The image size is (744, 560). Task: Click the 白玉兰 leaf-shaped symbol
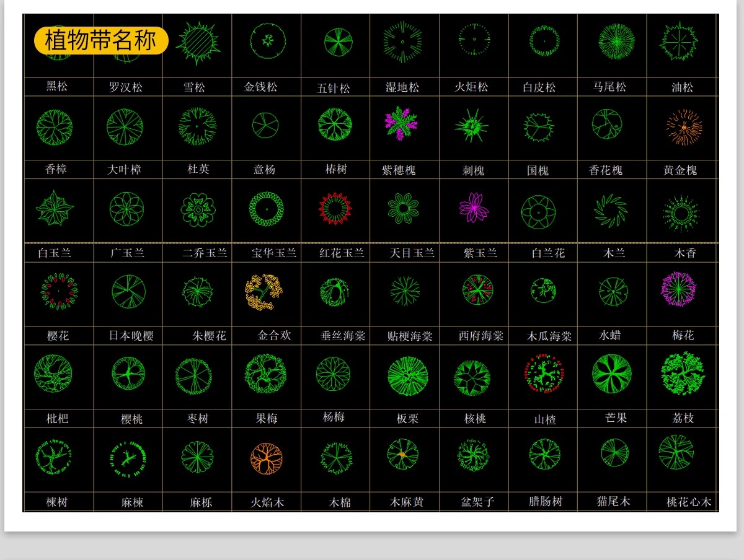click(55, 208)
